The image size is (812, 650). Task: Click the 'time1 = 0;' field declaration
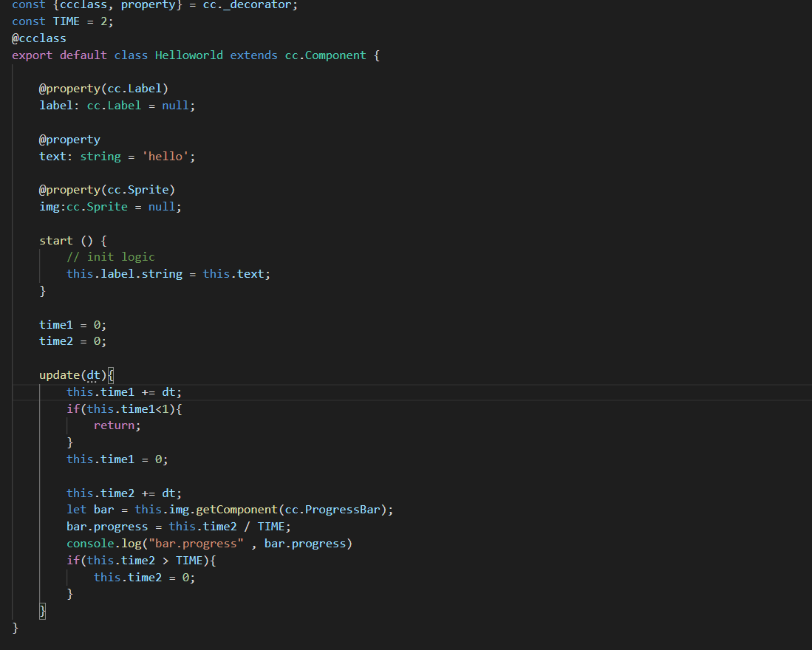(x=73, y=325)
